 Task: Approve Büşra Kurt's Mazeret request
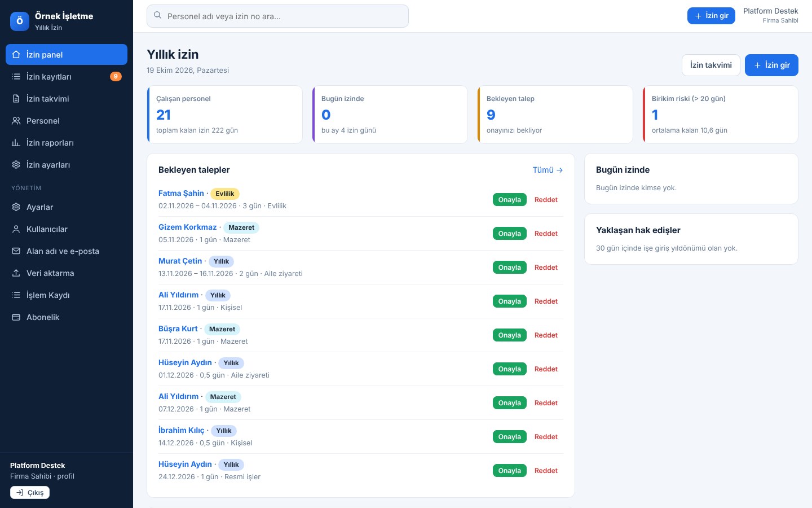[509, 335]
